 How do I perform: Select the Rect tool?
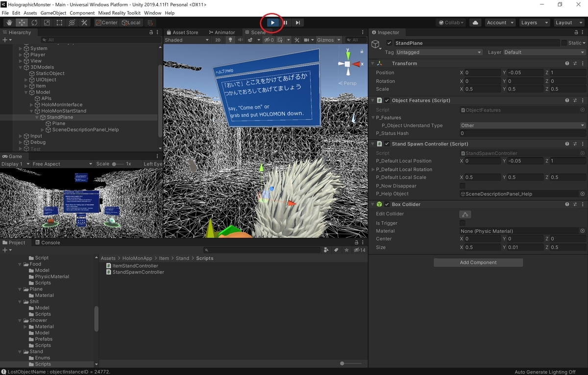click(x=59, y=23)
